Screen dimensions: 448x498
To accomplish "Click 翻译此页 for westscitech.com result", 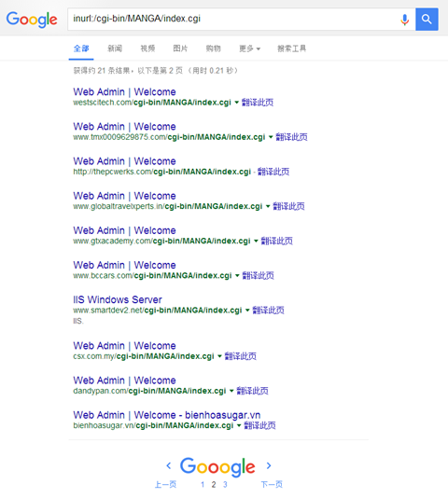I will tap(258, 103).
